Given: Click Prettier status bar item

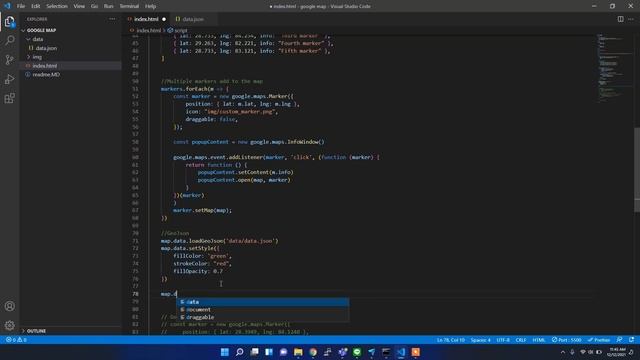Looking at the screenshot, I should click(599, 340).
